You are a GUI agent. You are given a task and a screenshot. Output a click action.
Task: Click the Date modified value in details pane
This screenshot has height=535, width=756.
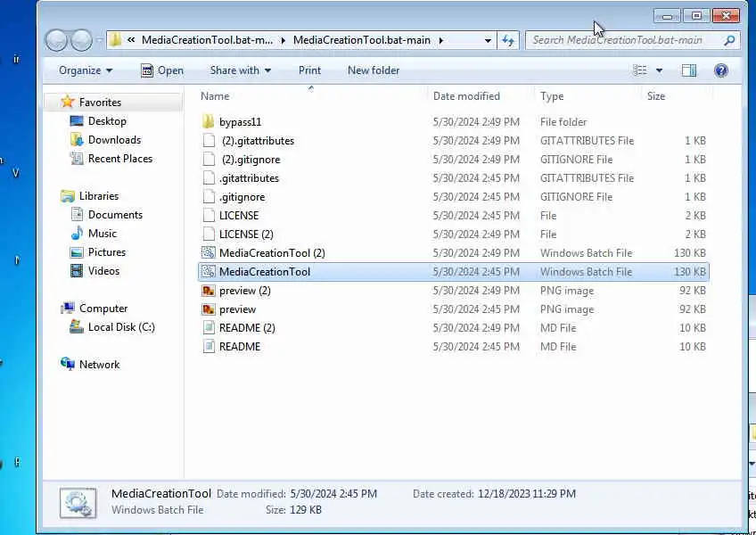333,493
